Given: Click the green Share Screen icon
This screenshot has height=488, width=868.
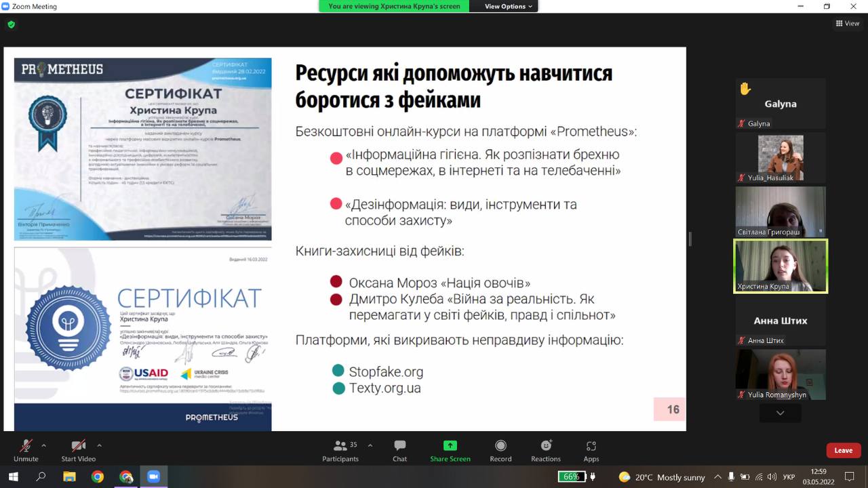Looking at the screenshot, I should [450, 446].
